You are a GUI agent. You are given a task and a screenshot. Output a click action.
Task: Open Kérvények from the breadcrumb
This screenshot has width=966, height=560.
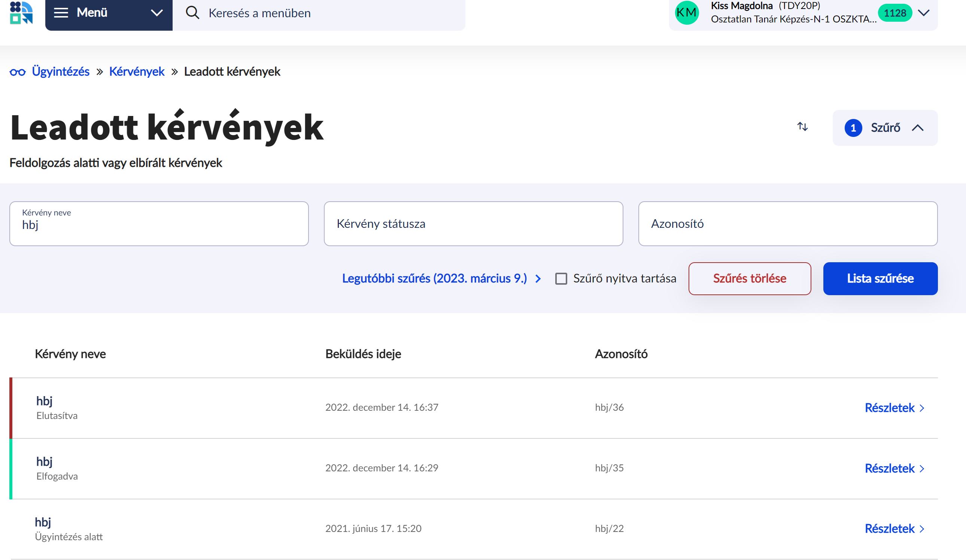click(136, 71)
